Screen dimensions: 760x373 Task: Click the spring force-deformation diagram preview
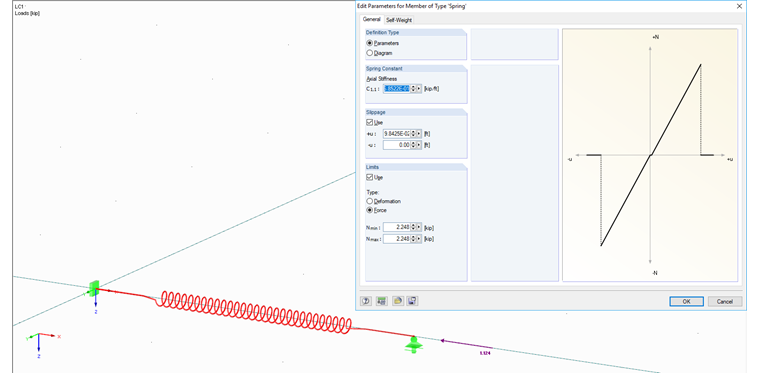(x=650, y=155)
